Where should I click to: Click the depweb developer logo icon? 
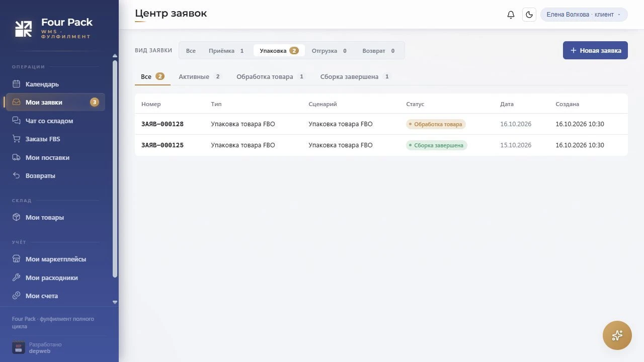[19, 347]
